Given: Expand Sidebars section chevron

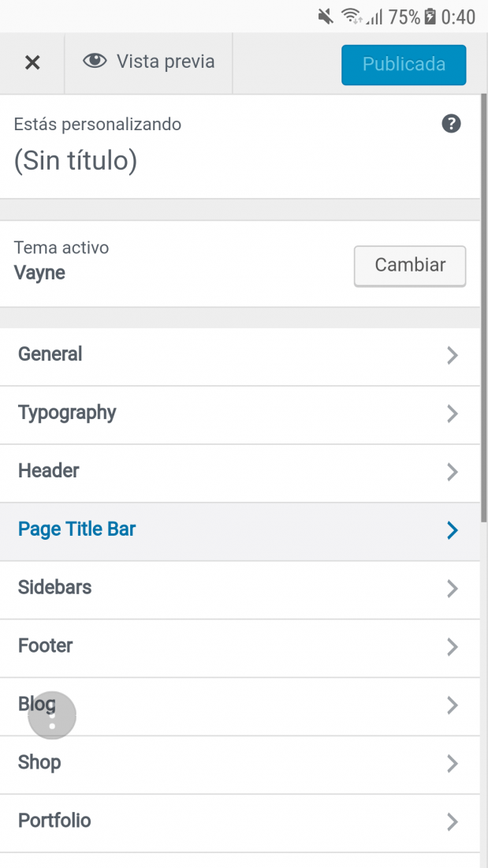Looking at the screenshot, I should point(453,589).
